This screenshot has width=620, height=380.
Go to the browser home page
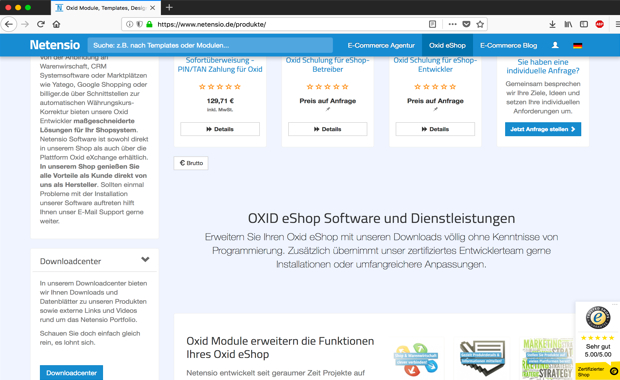point(57,24)
